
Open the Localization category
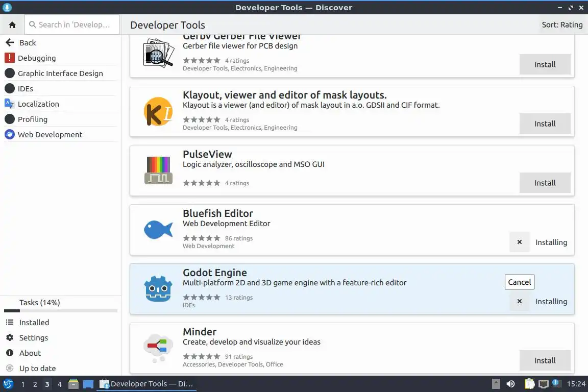(61, 104)
